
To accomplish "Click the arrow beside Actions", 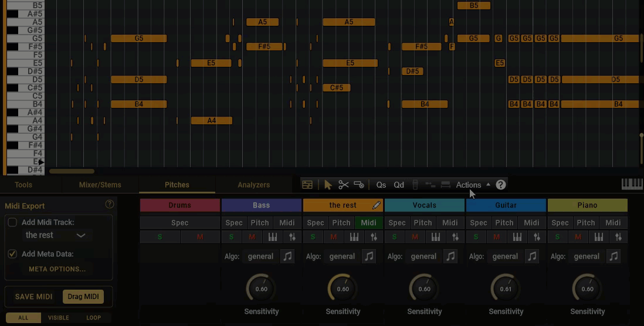I will [x=489, y=185].
